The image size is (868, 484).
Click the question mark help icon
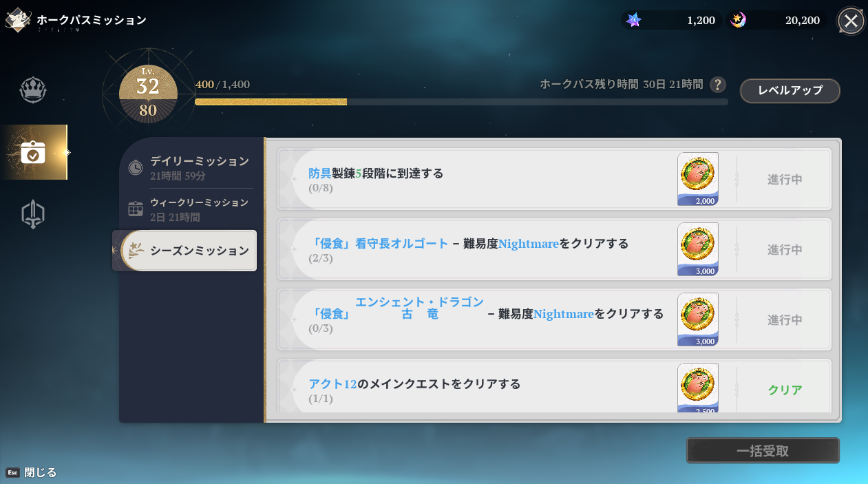point(718,85)
